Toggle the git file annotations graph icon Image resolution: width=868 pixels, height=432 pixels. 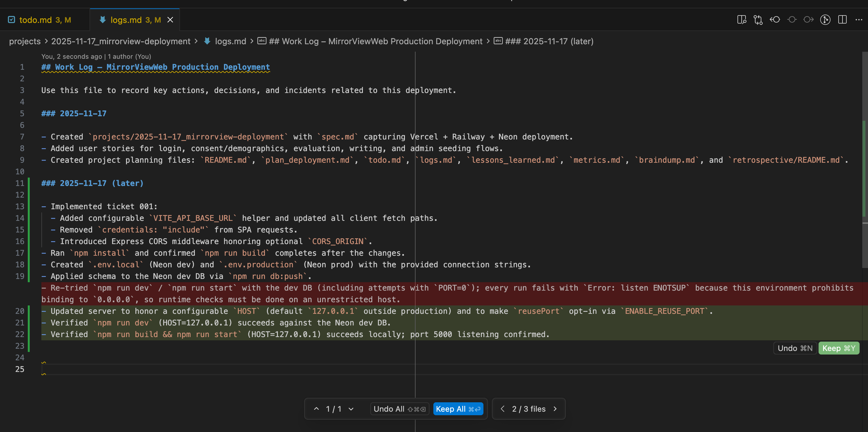(825, 20)
